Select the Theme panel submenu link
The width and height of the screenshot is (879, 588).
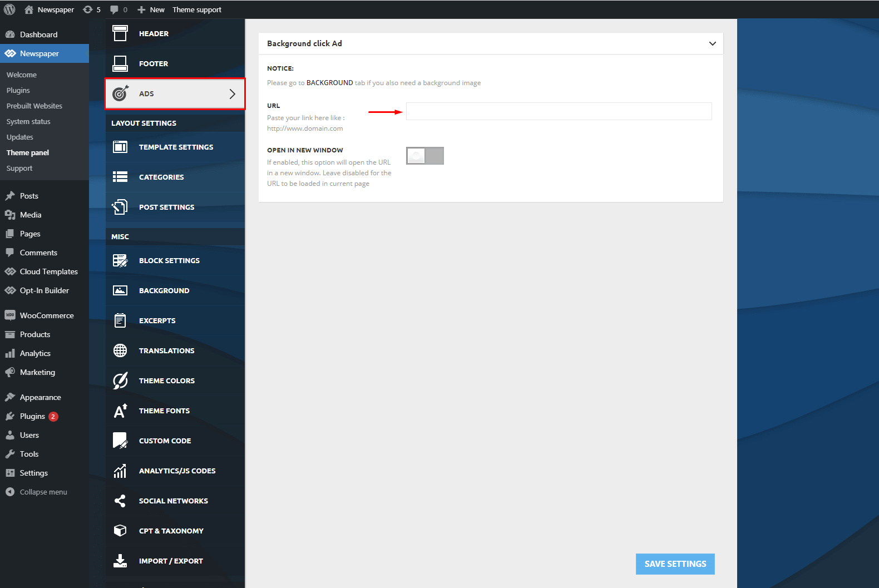28,152
